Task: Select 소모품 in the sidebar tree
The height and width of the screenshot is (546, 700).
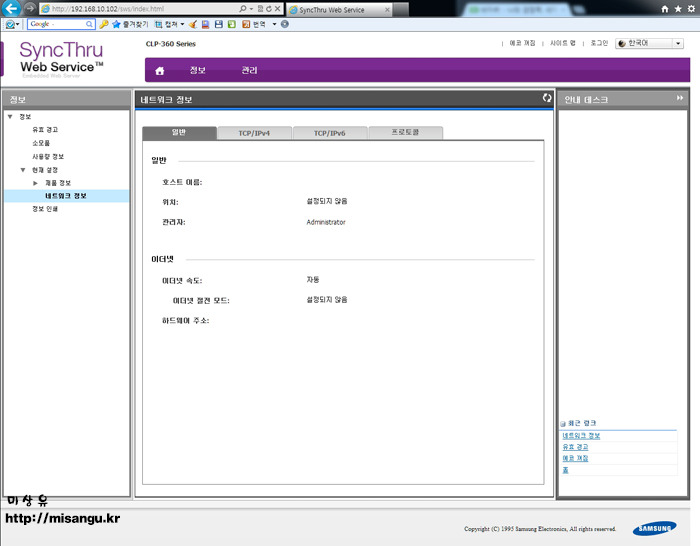Action: (x=41, y=143)
